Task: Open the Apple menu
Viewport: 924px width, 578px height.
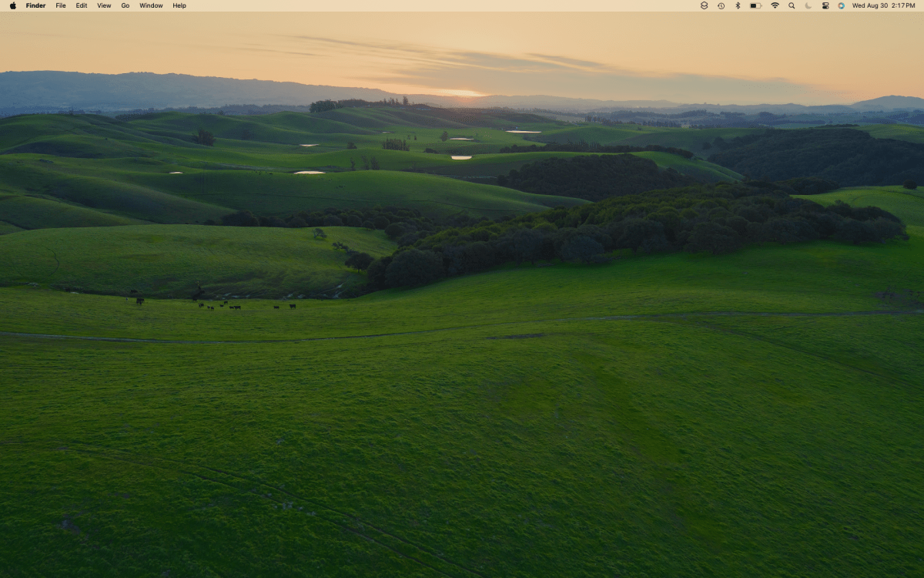Action: (13, 6)
